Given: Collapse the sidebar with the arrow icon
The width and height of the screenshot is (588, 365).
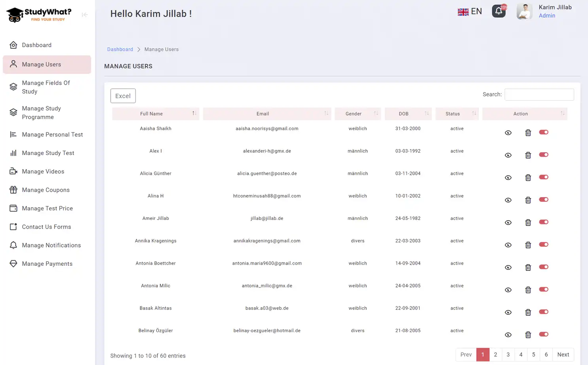Looking at the screenshot, I should [84, 15].
